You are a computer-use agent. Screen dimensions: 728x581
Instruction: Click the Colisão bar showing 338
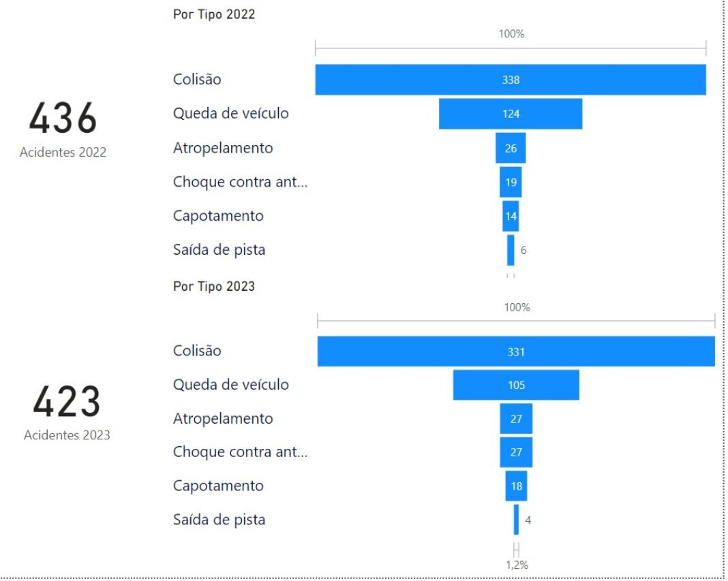pos(510,80)
